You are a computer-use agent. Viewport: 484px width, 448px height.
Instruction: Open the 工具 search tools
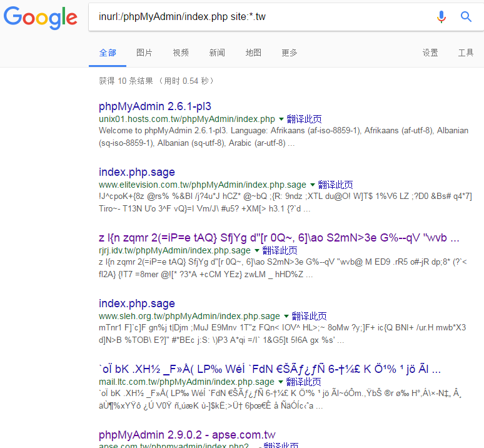pyautogui.click(x=465, y=53)
